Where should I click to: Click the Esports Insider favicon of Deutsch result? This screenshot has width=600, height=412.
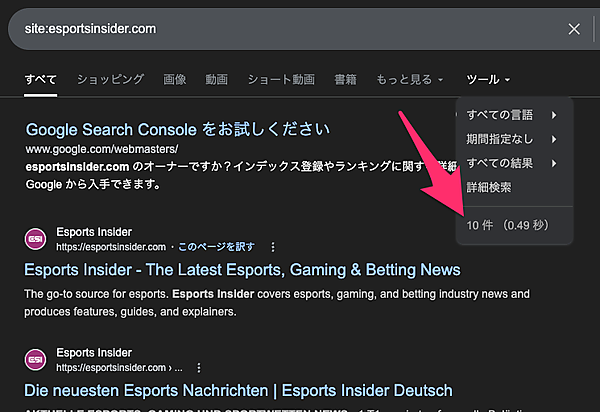pos(36,360)
